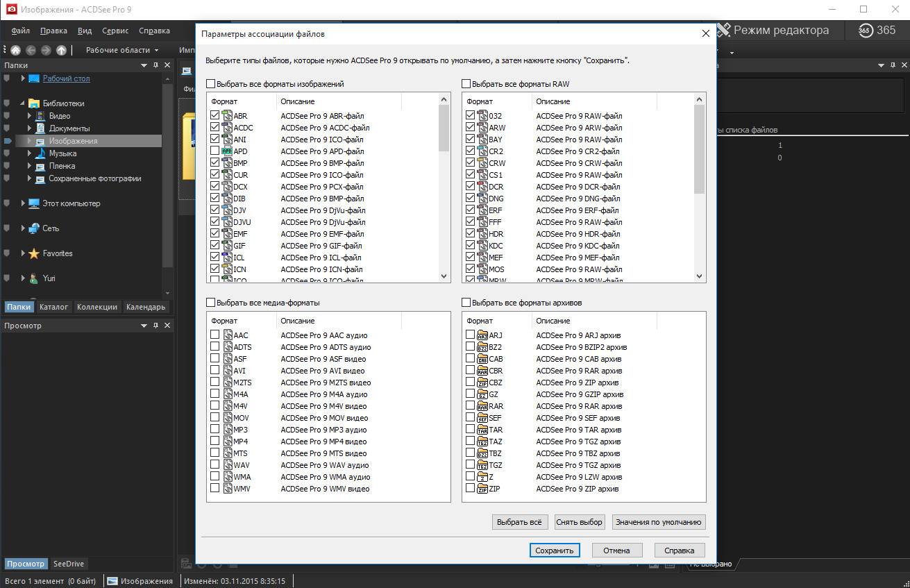Click the Видео library folder icon
Viewport: 910px width, 588px height.
coord(40,116)
